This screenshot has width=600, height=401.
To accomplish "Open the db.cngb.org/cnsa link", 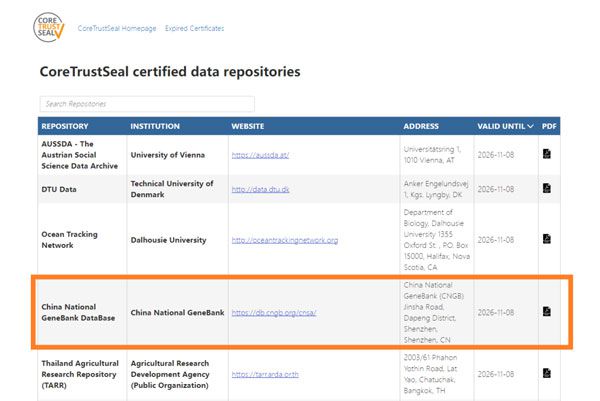I will 274,313.
